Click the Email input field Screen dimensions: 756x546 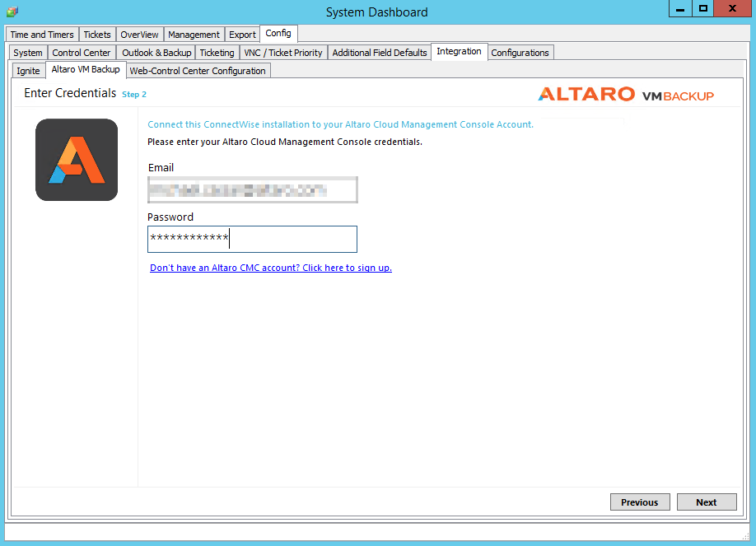[x=252, y=189]
